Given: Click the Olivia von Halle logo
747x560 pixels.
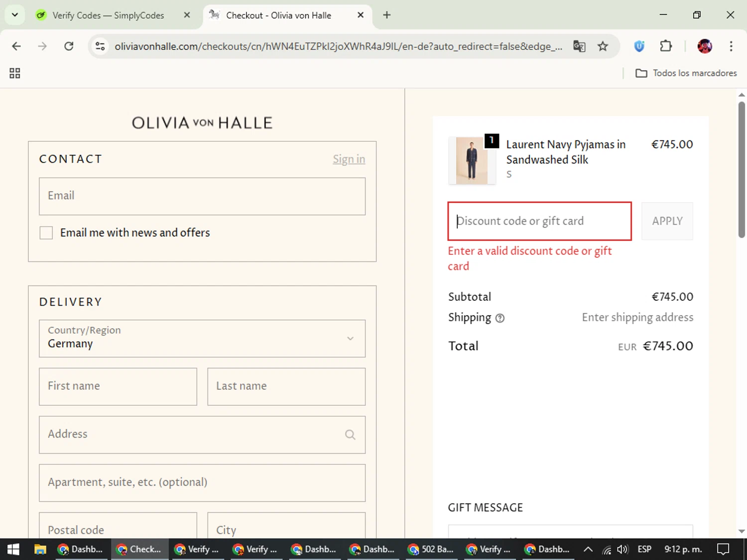Looking at the screenshot, I should click(202, 123).
